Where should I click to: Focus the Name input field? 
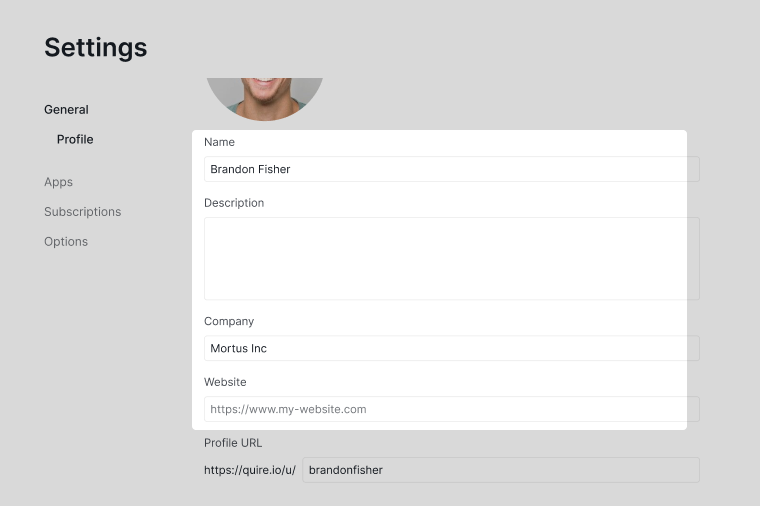[452, 169]
